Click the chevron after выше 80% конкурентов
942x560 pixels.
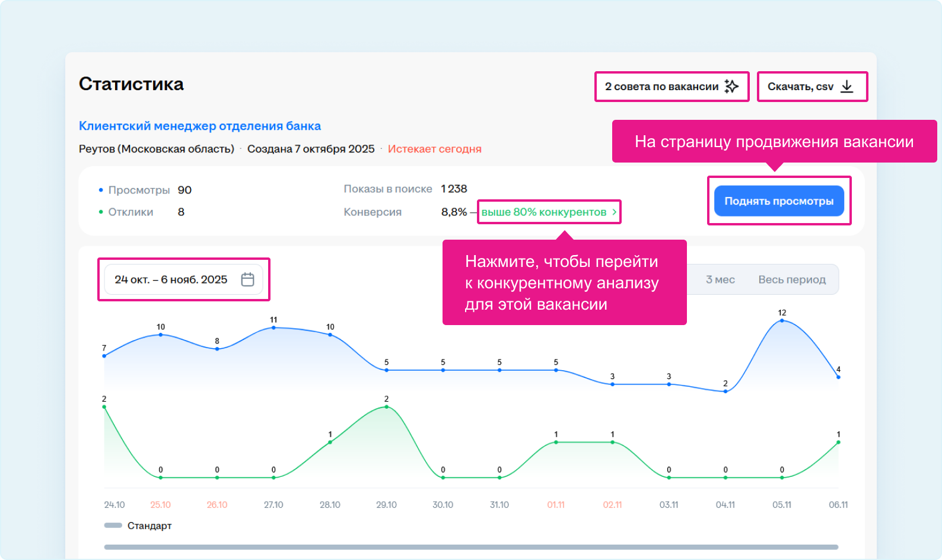point(614,212)
